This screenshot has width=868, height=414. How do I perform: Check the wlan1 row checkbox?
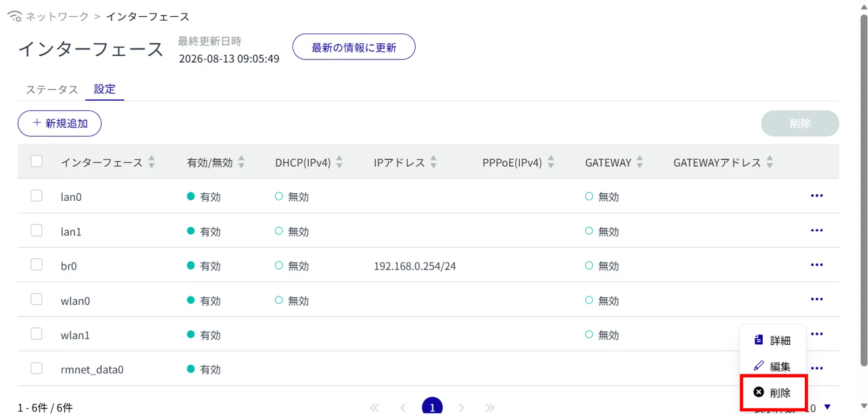(x=36, y=334)
